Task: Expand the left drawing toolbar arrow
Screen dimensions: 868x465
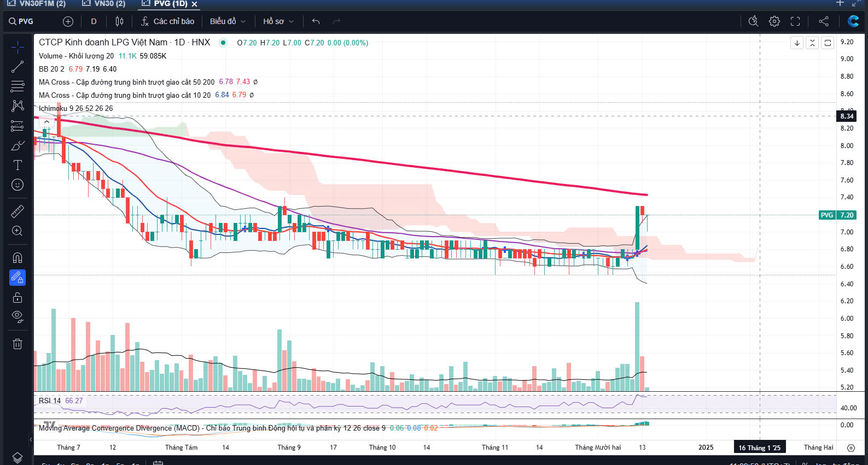Action: pos(31,439)
